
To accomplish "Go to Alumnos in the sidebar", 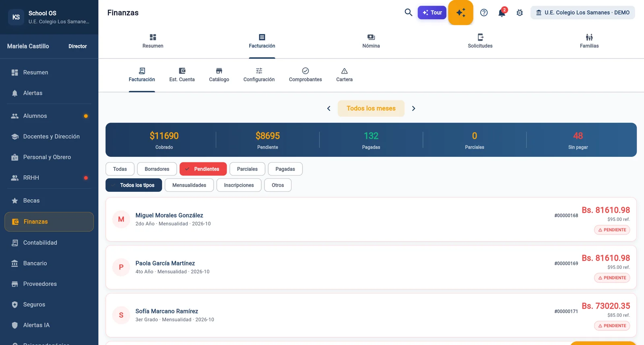I will click(x=49, y=116).
